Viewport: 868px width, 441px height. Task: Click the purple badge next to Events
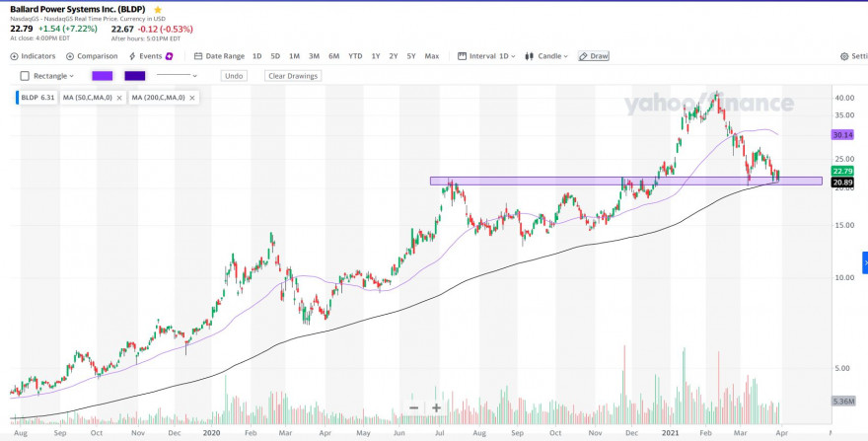[x=170, y=56]
